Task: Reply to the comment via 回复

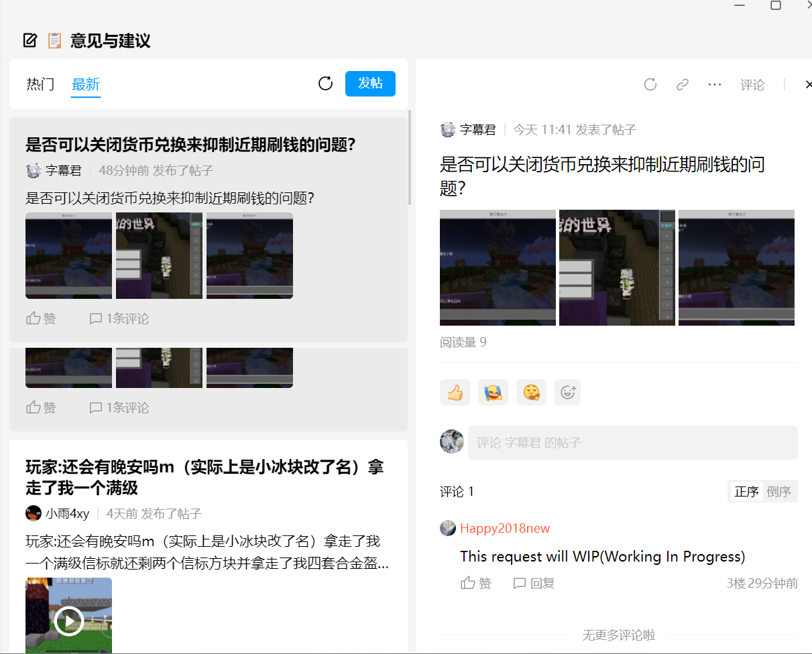Action: click(x=534, y=583)
